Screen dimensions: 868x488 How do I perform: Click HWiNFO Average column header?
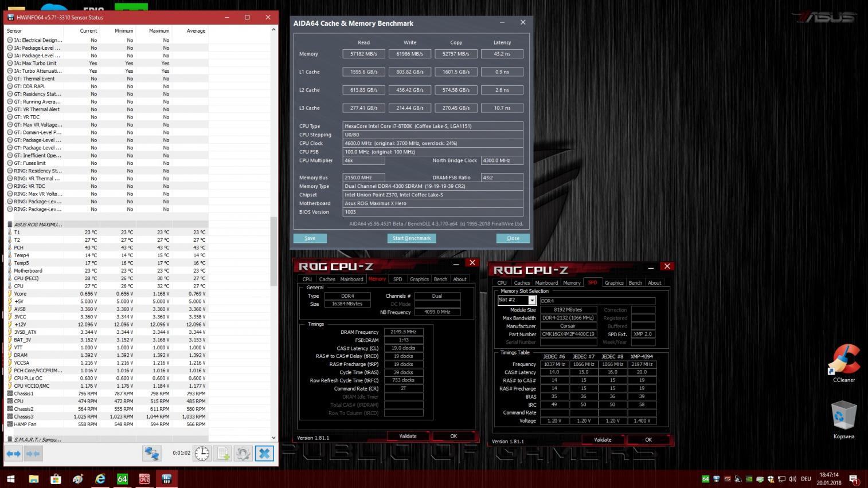click(x=190, y=31)
